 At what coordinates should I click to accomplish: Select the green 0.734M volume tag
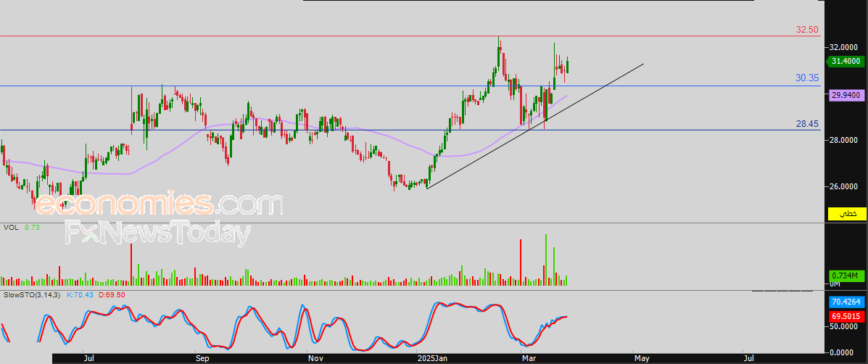click(847, 276)
